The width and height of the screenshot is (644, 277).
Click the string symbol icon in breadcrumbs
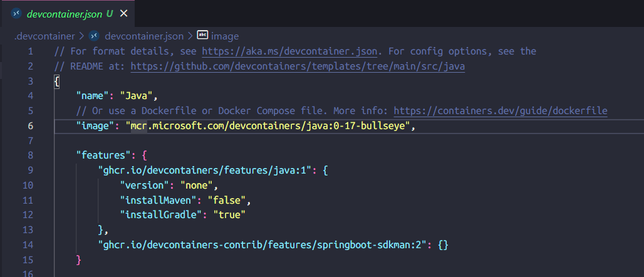coord(202,35)
